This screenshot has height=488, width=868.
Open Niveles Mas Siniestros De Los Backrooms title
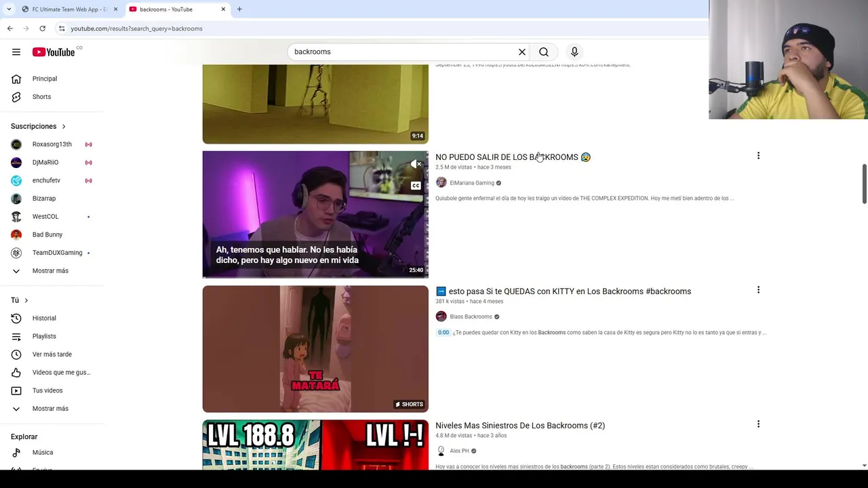pos(520,426)
